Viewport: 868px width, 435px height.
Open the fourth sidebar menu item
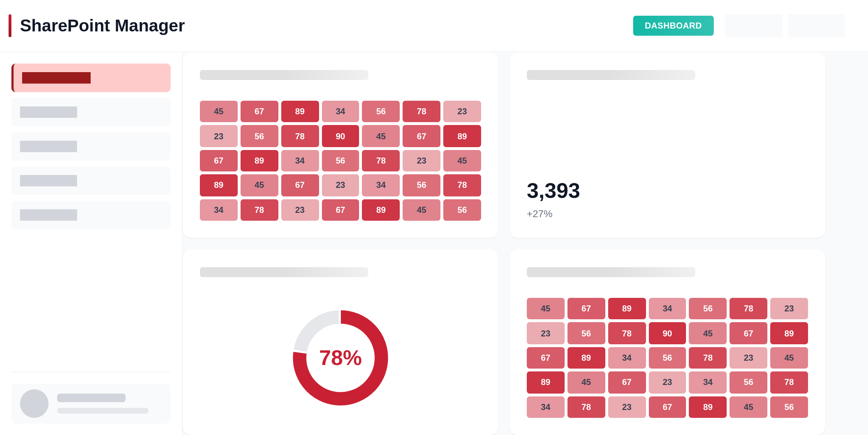(91, 181)
